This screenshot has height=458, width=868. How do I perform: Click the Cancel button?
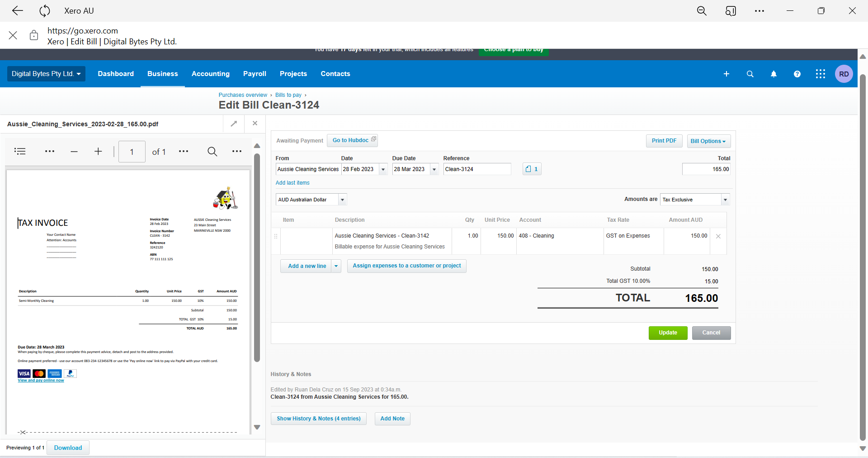pos(712,333)
